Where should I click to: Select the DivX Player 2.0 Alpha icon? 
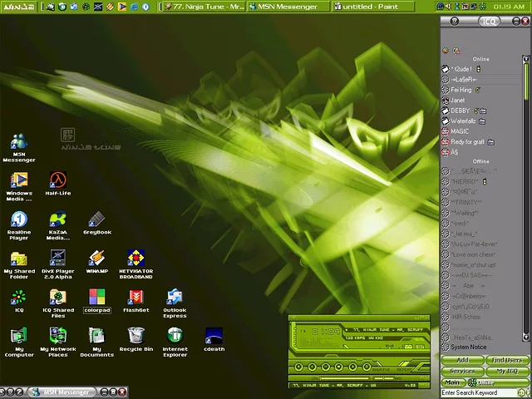coord(58,264)
